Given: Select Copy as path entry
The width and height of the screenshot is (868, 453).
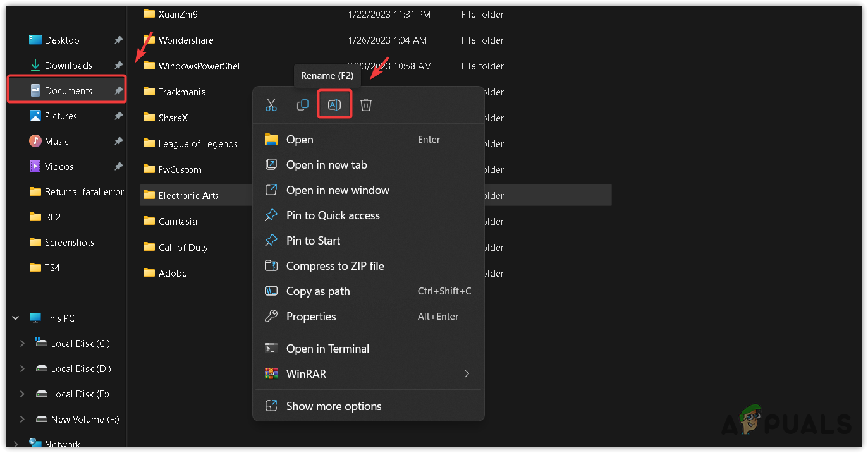Looking at the screenshot, I should point(317,291).
